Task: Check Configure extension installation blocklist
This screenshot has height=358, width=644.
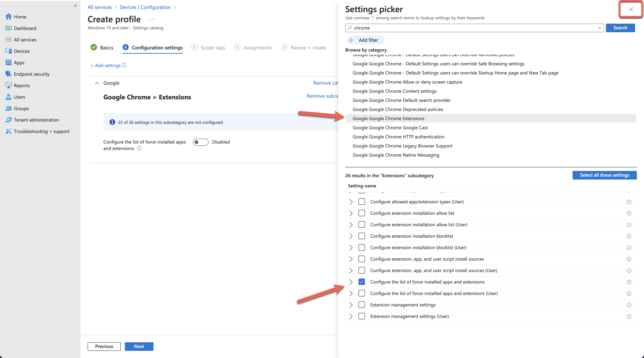Action: pyautogui.click(x=362, y=236)
